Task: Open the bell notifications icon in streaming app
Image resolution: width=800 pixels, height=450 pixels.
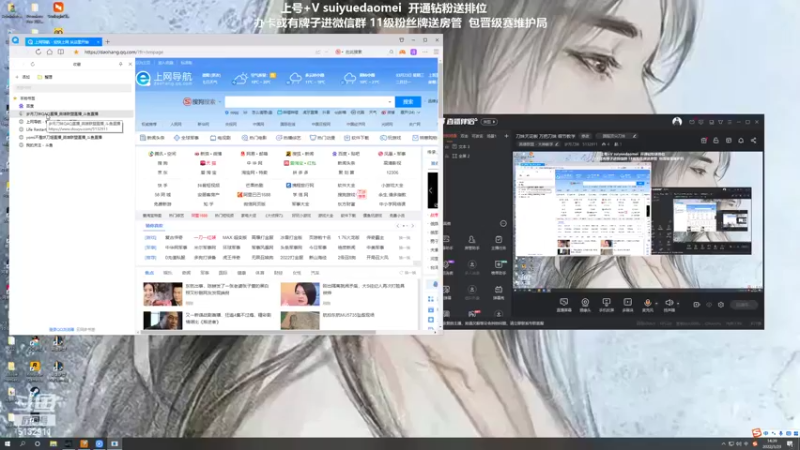Action: click(x=741, y=140)
